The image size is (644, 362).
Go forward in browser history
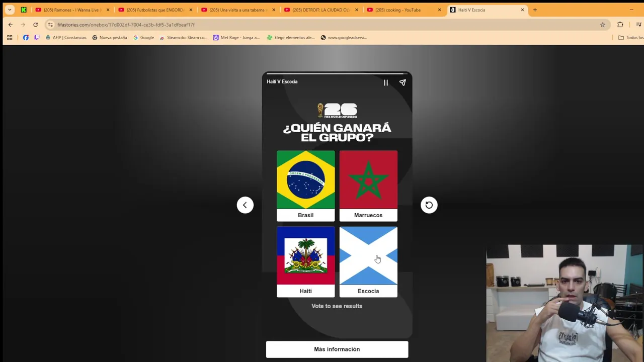[23, 25]
